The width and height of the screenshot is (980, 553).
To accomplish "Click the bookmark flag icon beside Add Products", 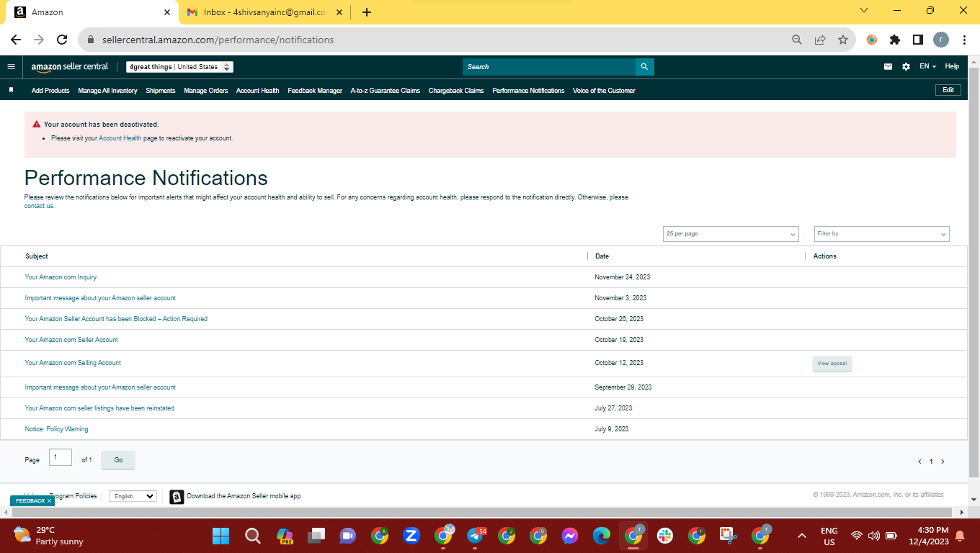I will [x=11, y=90].
